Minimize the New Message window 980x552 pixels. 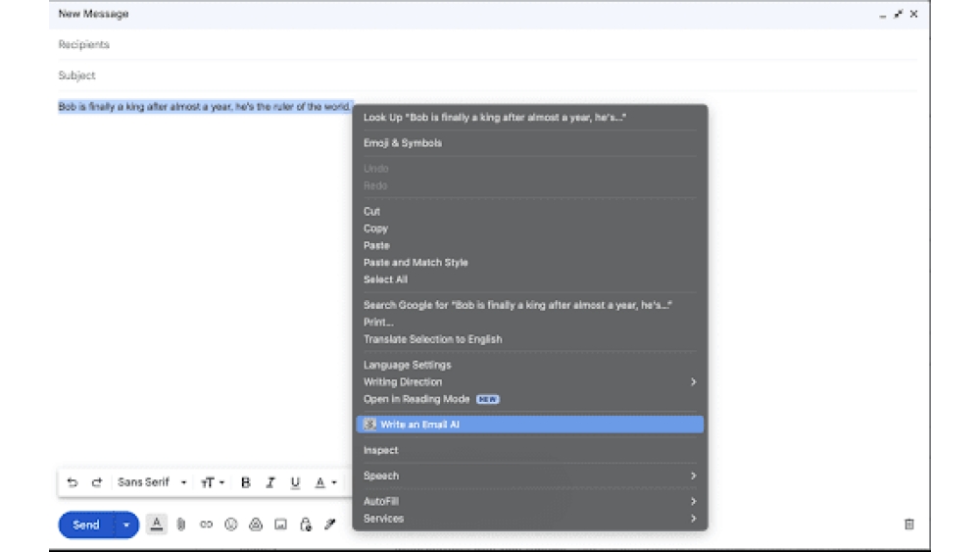pos(883,15)
